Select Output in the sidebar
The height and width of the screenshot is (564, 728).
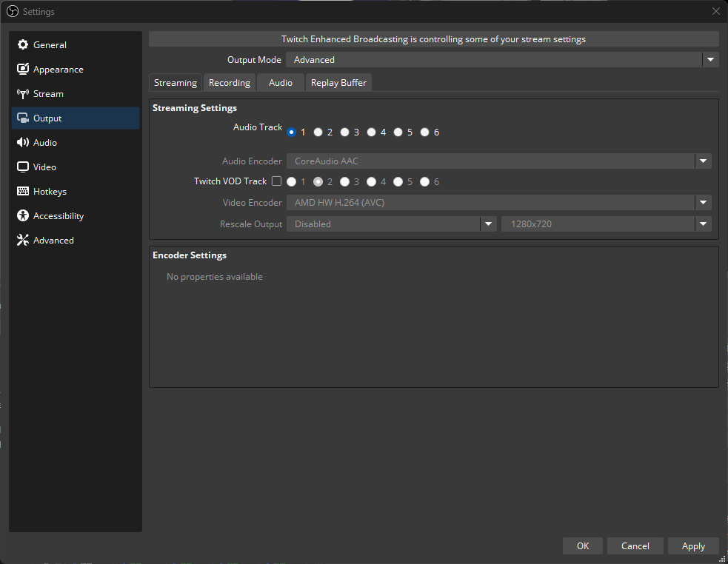pyautogui.click(x=76, y=118)
